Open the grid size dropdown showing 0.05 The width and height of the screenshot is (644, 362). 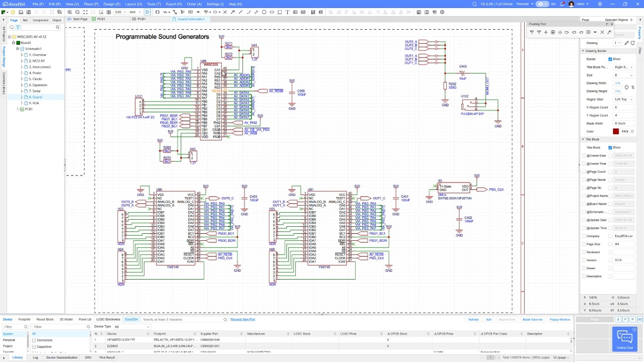[120, 12]
